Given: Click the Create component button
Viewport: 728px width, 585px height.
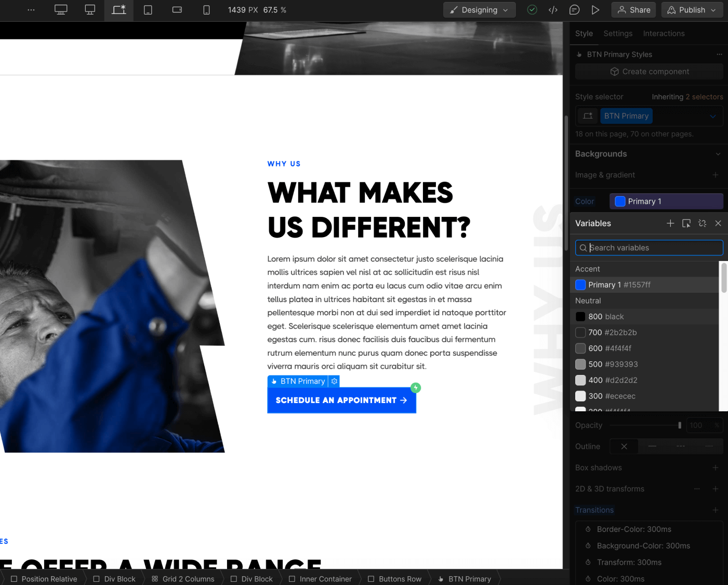Looking at the screenshot, I should click(x=648, y=71).
